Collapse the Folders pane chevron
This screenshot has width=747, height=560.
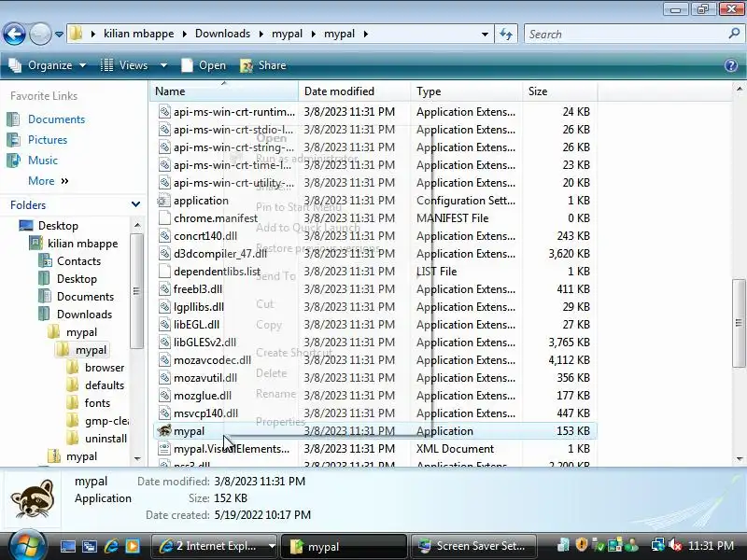[135, 204]
